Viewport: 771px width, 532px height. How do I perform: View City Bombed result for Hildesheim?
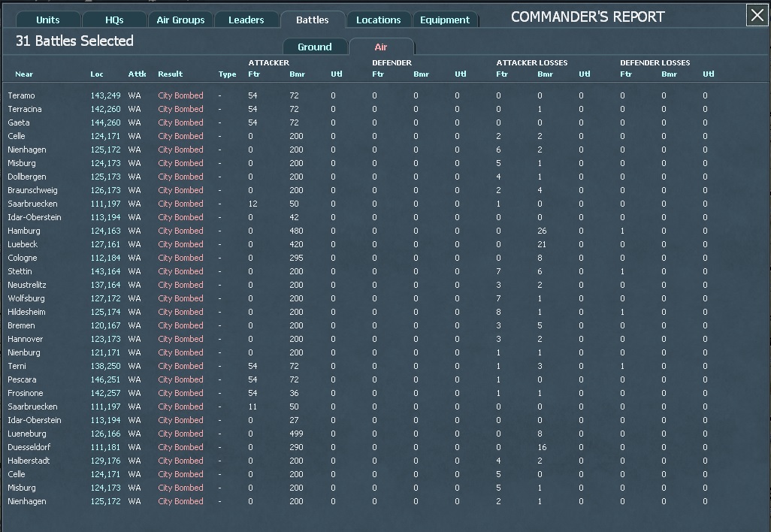pyautogui.click(x=180, y=312)
